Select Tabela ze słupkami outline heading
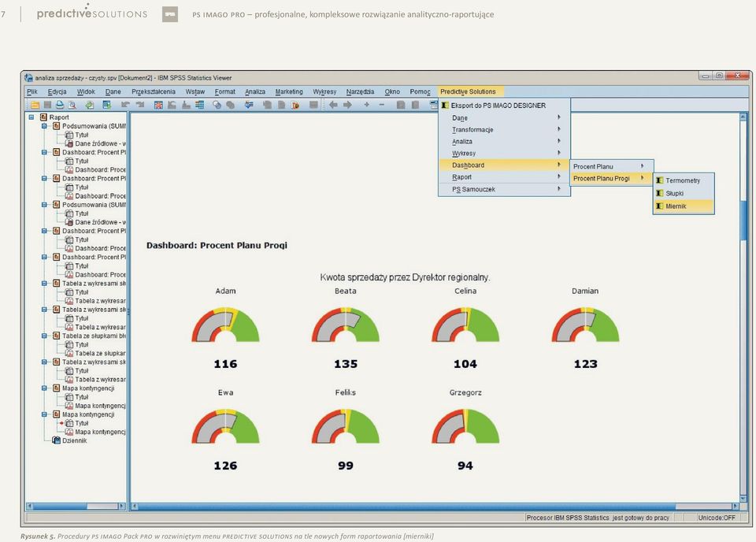Screen dimensions: 756x542 (94, 336)
